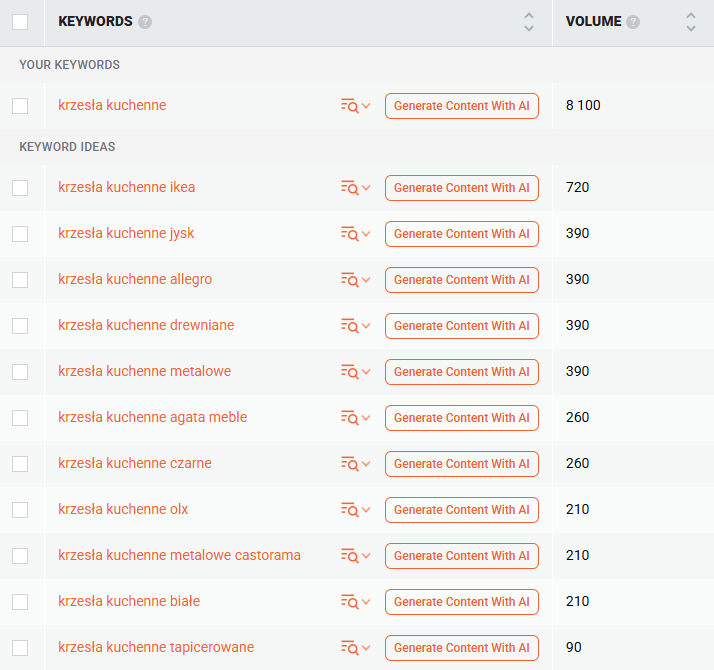Open search-list icon for krzesła kuchenne białe
The image size is (714, 670).
pos(355,602)
